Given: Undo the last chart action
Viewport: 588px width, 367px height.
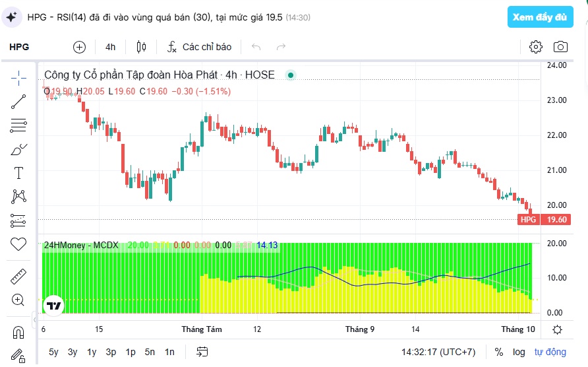Looking at the screenshot, I should [256, 47].
